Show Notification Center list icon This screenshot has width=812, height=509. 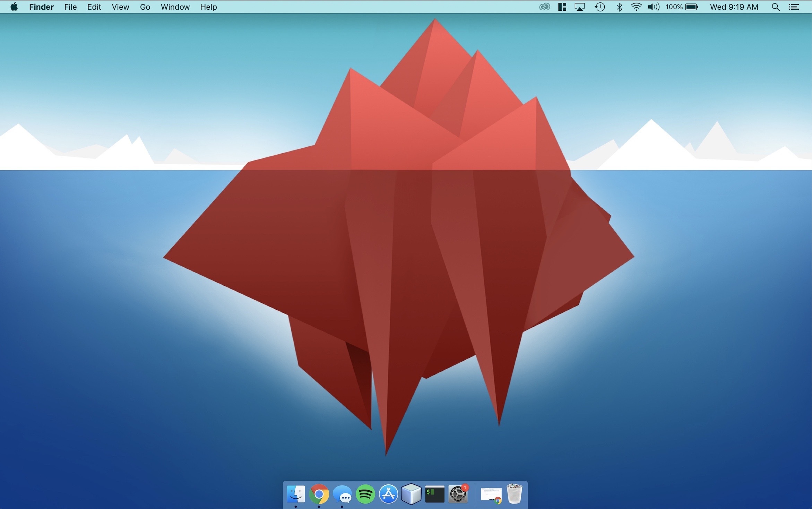(794, 7)
